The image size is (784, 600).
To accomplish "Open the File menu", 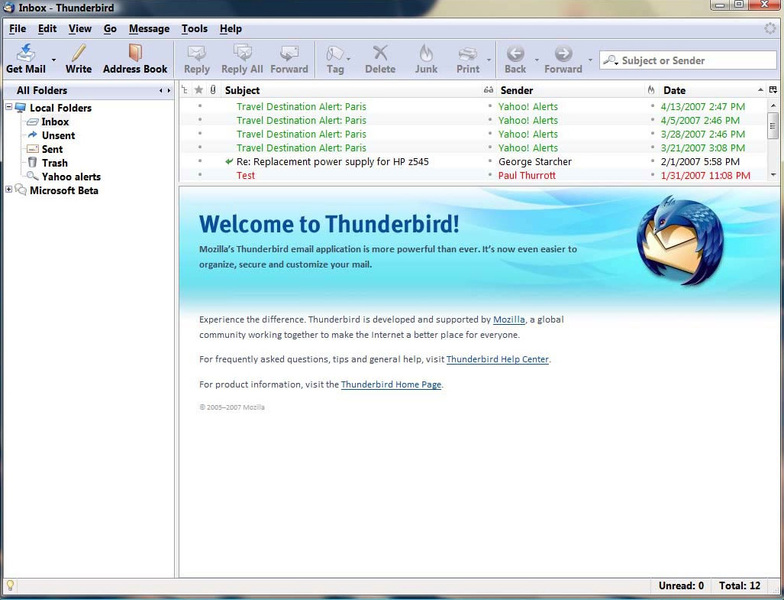I will [18, 28].
